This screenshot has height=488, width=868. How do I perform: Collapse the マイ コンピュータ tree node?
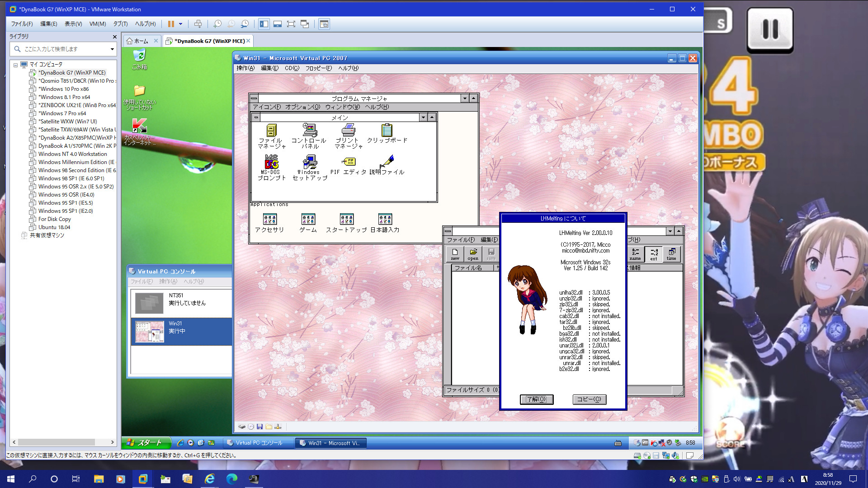coord(15,65)
